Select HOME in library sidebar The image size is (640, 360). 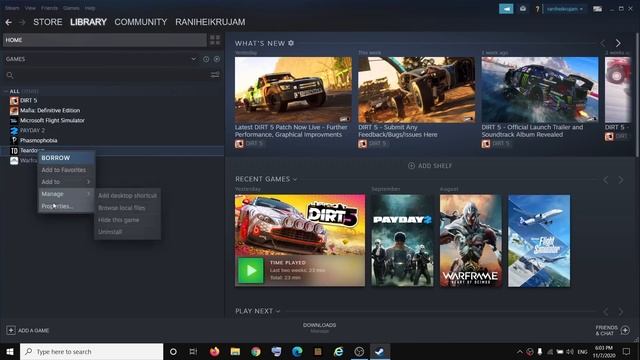click(x=105, y=40)
